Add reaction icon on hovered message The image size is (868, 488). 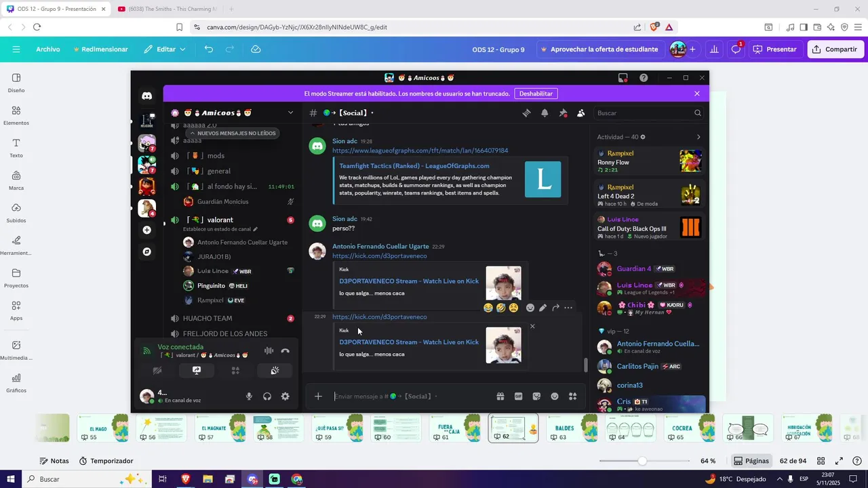(530, 308)
